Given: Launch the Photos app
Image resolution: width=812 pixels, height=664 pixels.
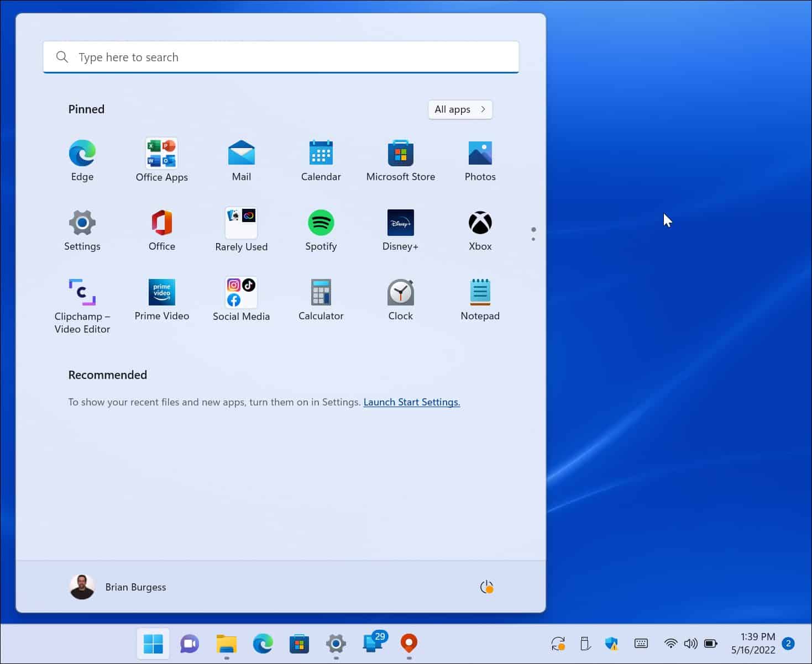Looking at the screenshot, I should (x=480, y=154).
